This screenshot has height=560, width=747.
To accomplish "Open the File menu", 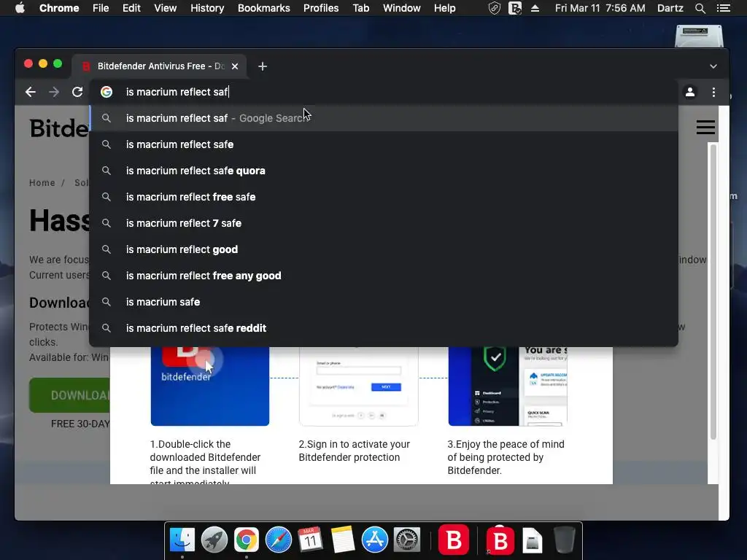I will (101, 8).
